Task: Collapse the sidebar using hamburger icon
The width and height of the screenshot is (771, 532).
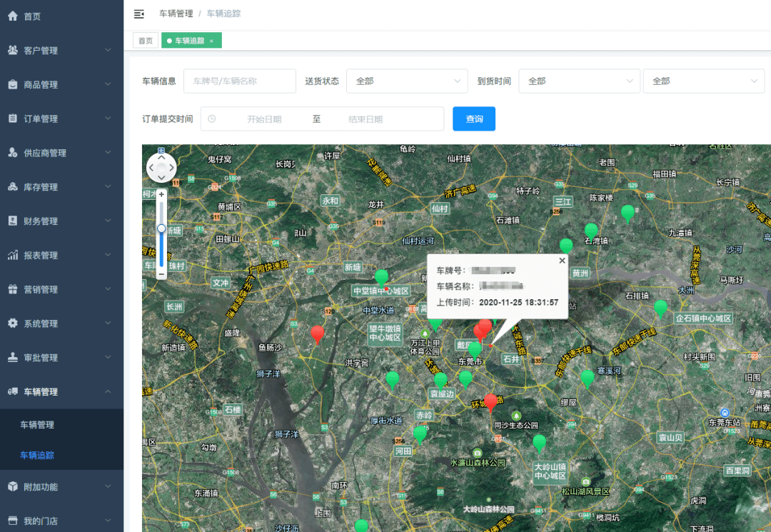Action: click(x=139, y=14)
